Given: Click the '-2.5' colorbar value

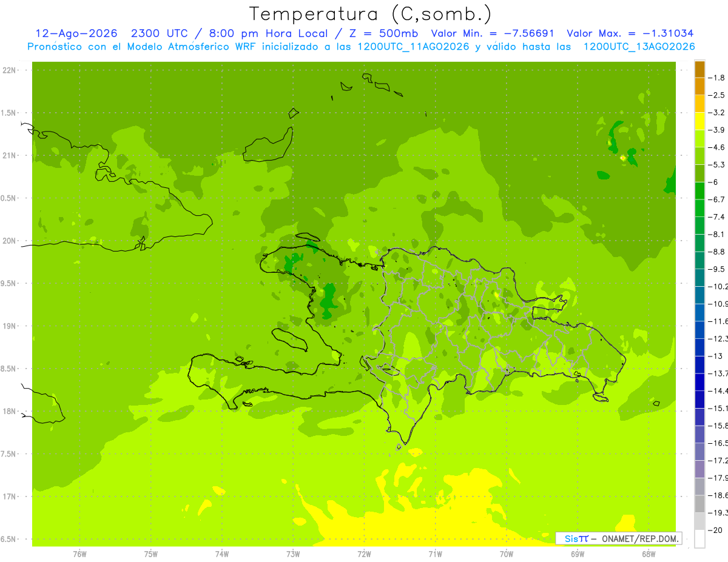Looking at the screenshot, I should [718, 95].
